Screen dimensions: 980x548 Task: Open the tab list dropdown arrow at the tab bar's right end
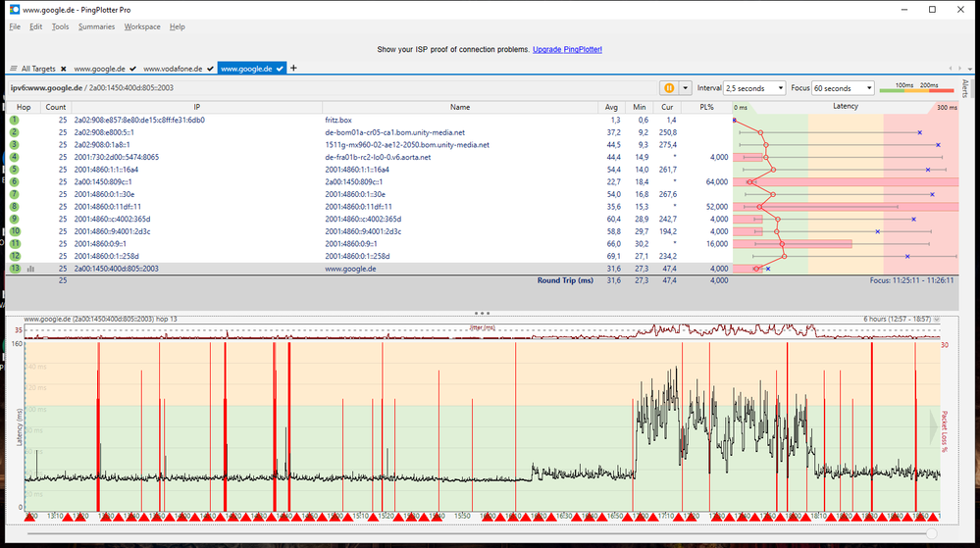(x=969, y=69)
